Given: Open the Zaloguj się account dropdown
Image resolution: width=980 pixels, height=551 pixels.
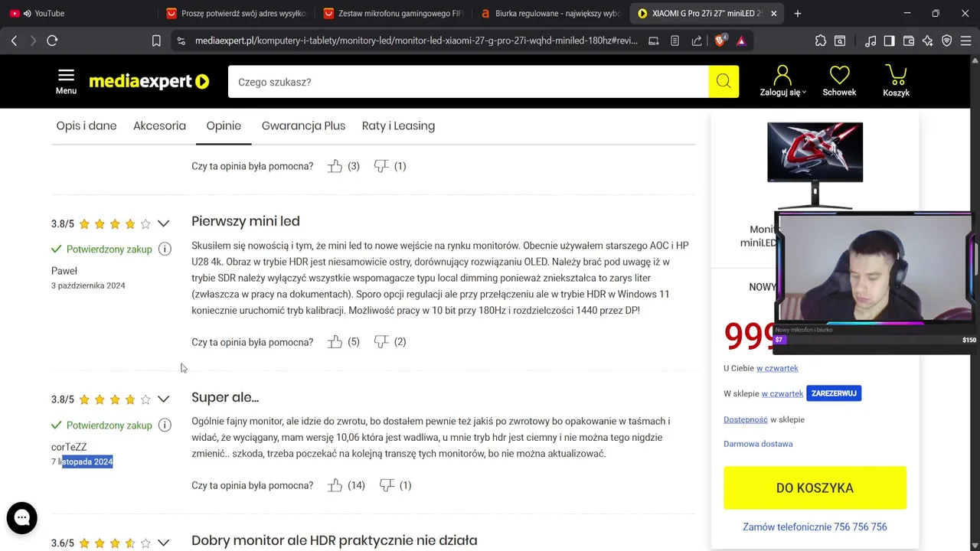Looking at the screenshot, I should coord(782,81).
